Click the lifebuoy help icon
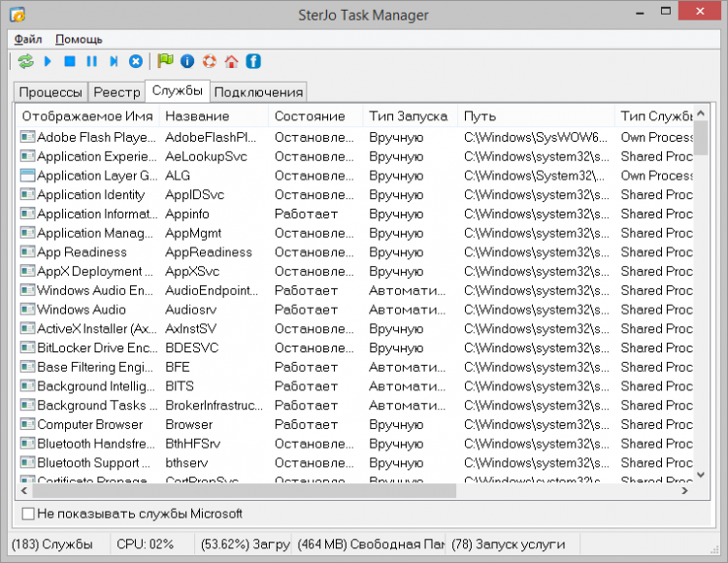The width and height of the screenshot is (728, 563). click(209, 61)
